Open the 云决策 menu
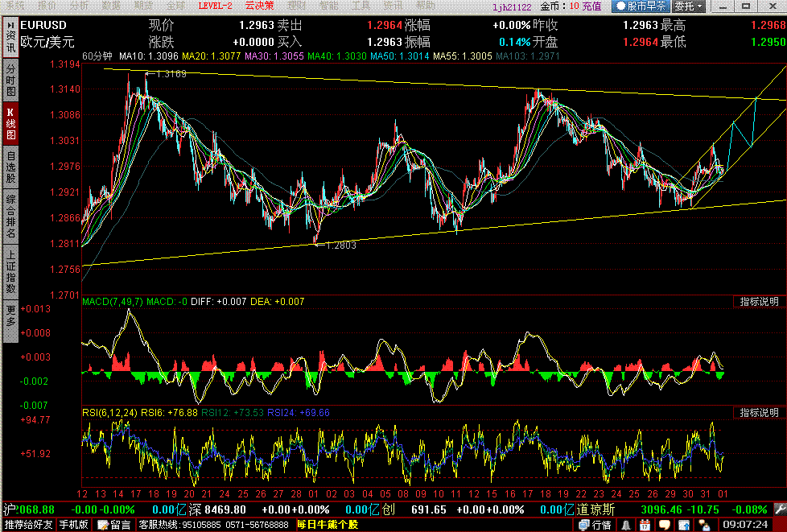 tap(259, 6)
